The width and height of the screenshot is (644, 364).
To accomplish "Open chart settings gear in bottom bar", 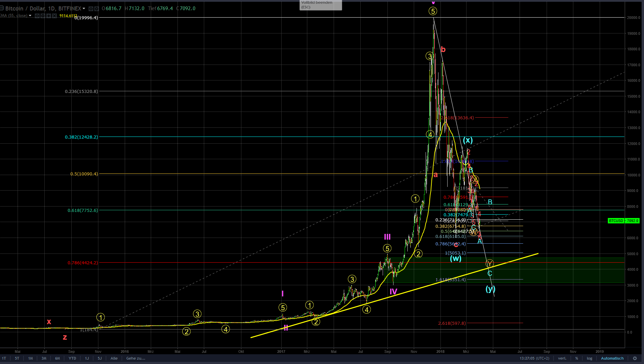I will tap(635, 358).
